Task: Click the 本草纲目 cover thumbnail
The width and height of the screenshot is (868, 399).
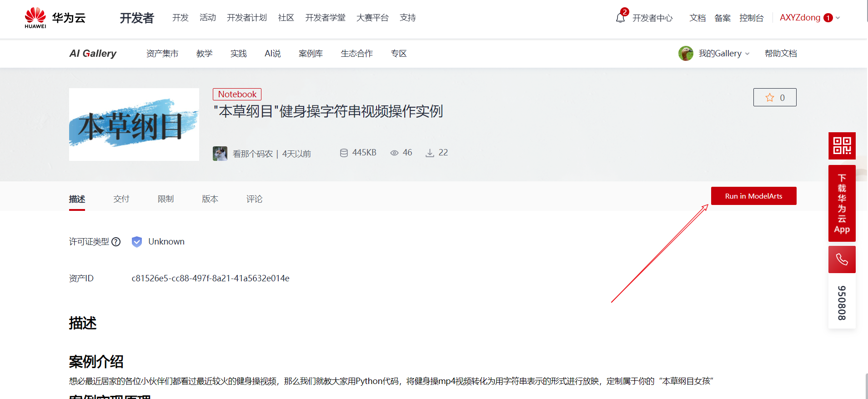Action: (134, 125)
